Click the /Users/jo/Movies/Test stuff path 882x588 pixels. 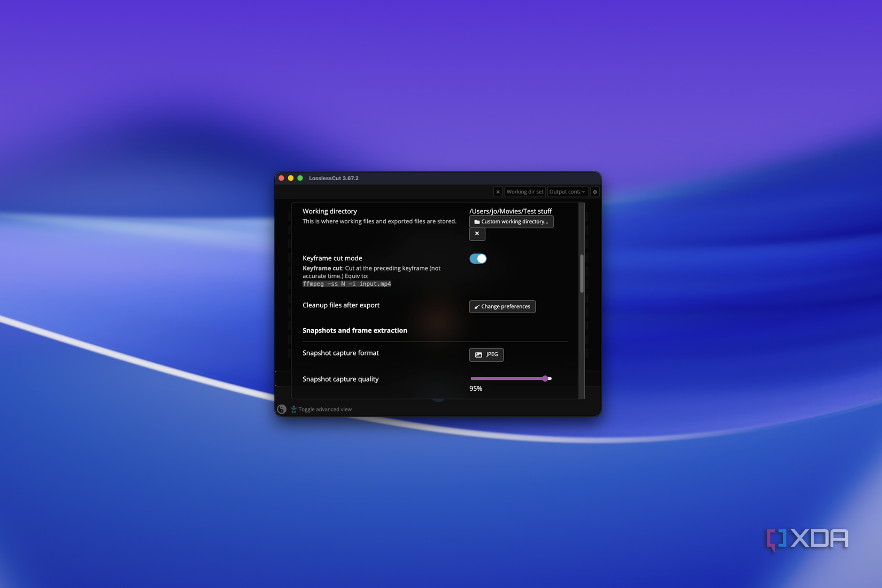510,211
